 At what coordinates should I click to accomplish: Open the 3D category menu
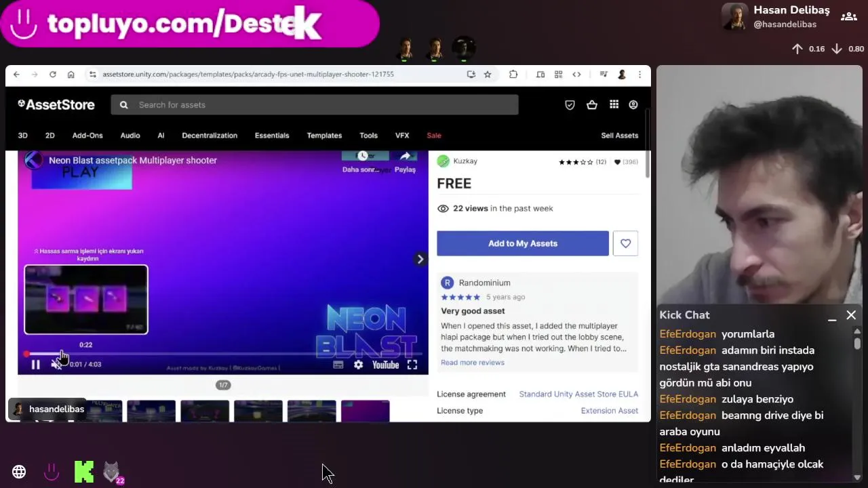click(x=22, y=136)
